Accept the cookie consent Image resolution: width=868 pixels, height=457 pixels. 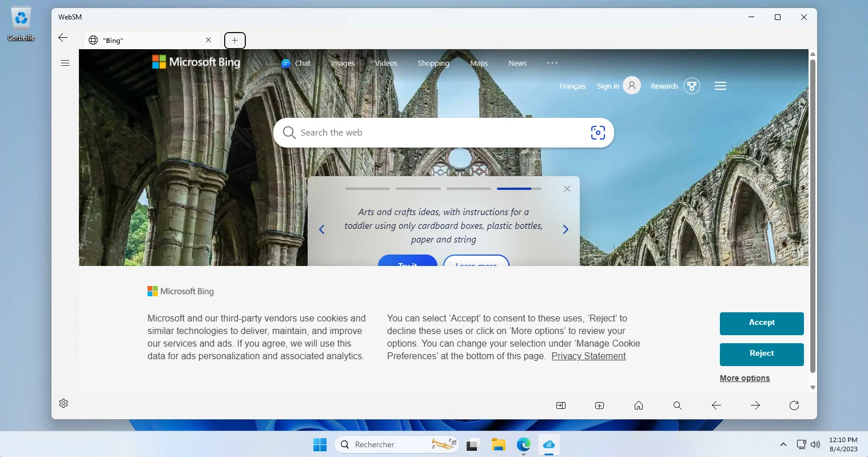(x=761, y=323)
